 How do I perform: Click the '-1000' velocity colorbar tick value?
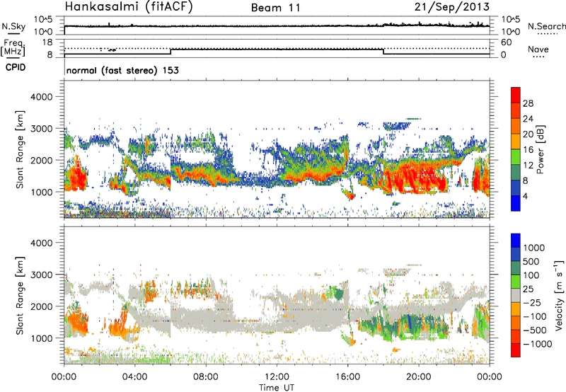pyautogui.click(x=537, y=344)
